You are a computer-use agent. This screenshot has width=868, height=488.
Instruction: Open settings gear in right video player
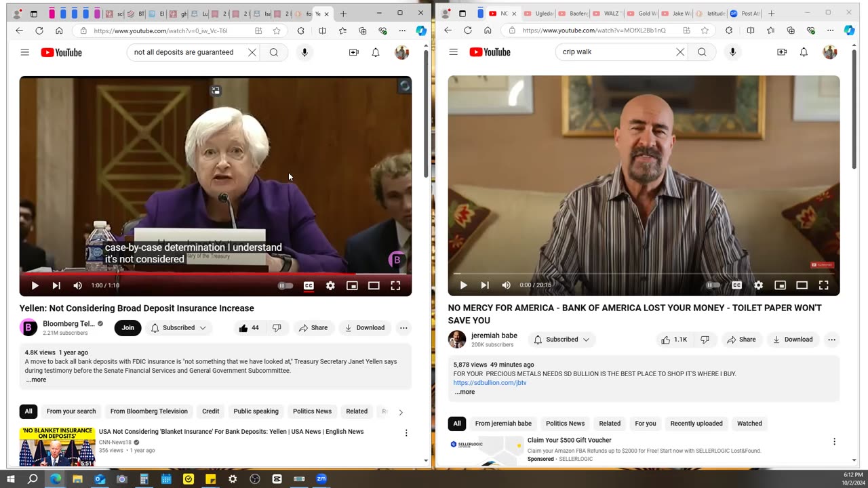click(x=758, y=285)
